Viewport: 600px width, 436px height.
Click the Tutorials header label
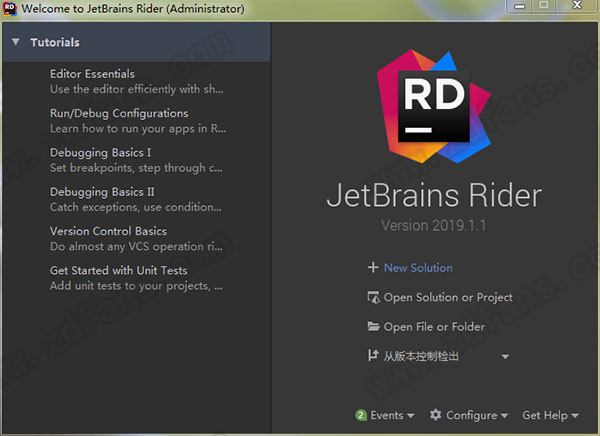pyautogui.click(x=55, y=42)
